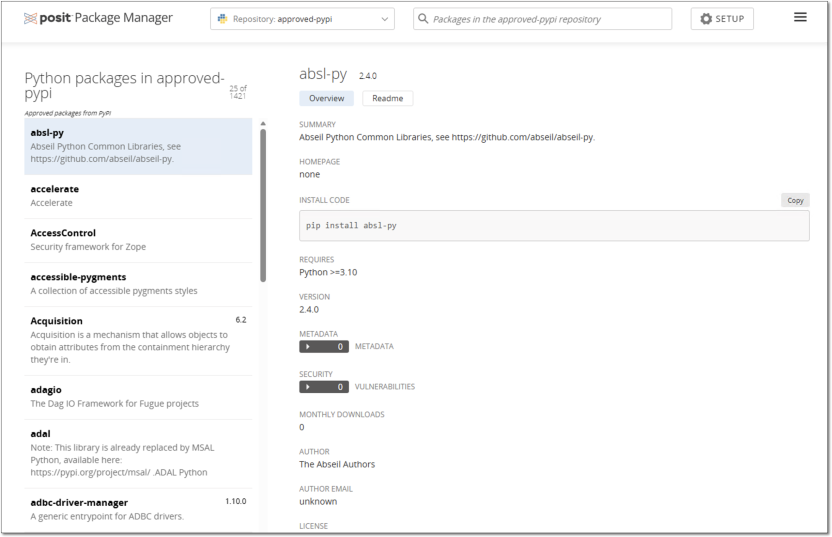Click the 'none' homepage value
This screenshot has width=832, height=537.
(x=309, y=175)
